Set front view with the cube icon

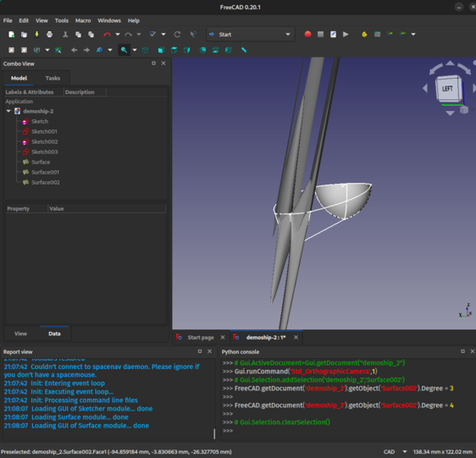click(x=161, y=50)
